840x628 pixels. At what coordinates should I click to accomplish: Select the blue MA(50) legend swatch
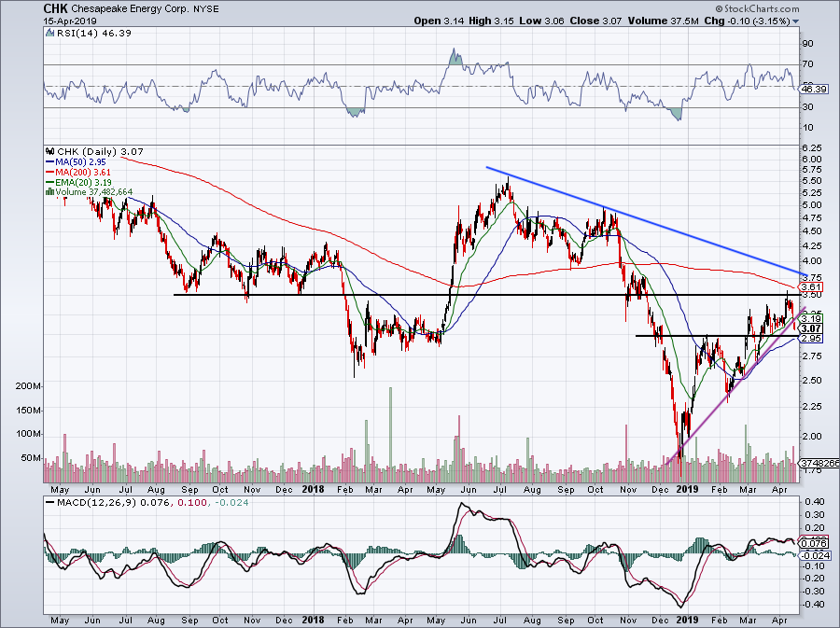point(49,162)
